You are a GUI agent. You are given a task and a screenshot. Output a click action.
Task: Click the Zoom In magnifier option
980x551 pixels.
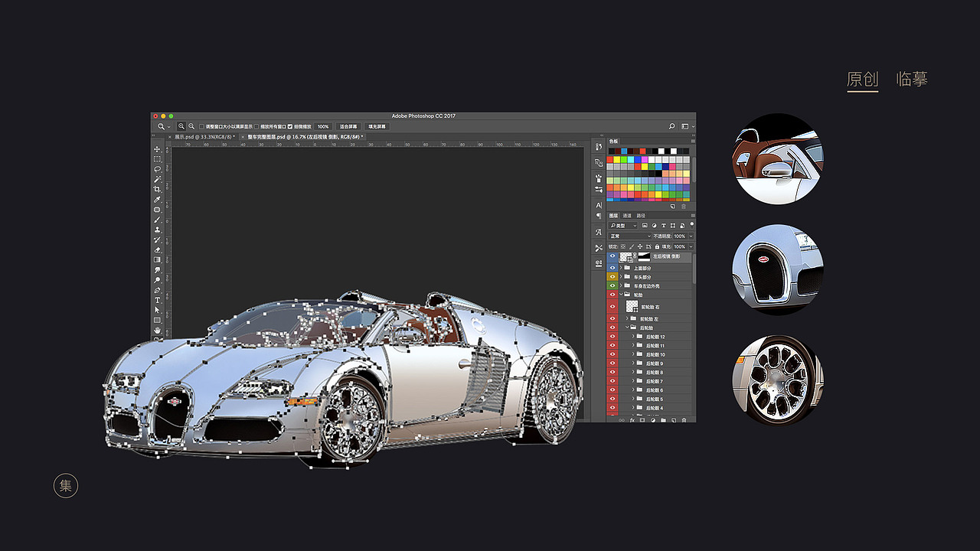point(181,126)
